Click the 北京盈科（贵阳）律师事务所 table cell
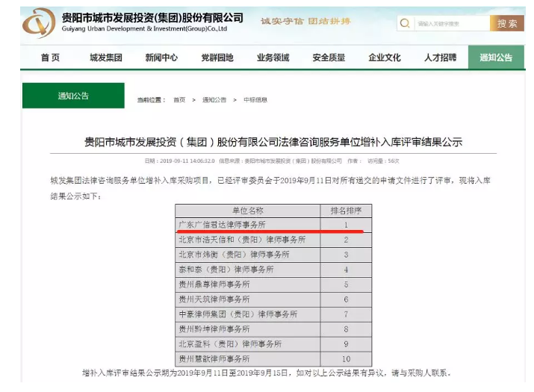The width and height of the screenshot is (534, 392). coord(230,344)
